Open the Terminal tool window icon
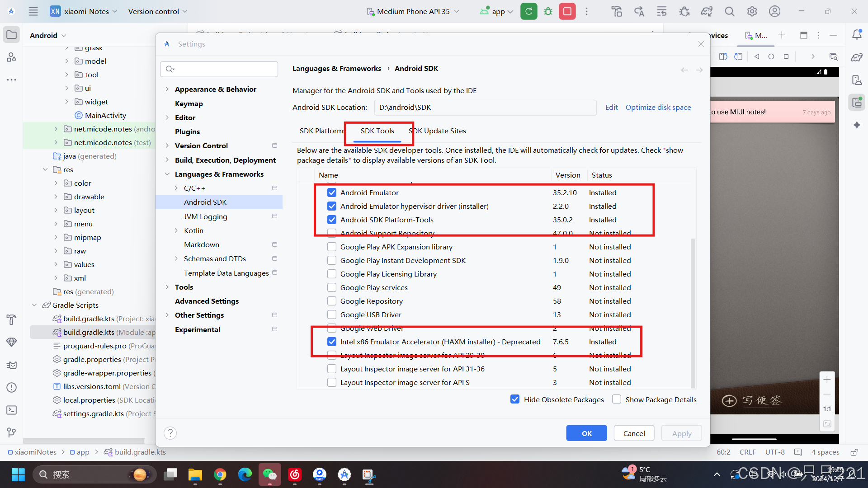The height and width of the screenshot is (488, 868). [12, 410]
